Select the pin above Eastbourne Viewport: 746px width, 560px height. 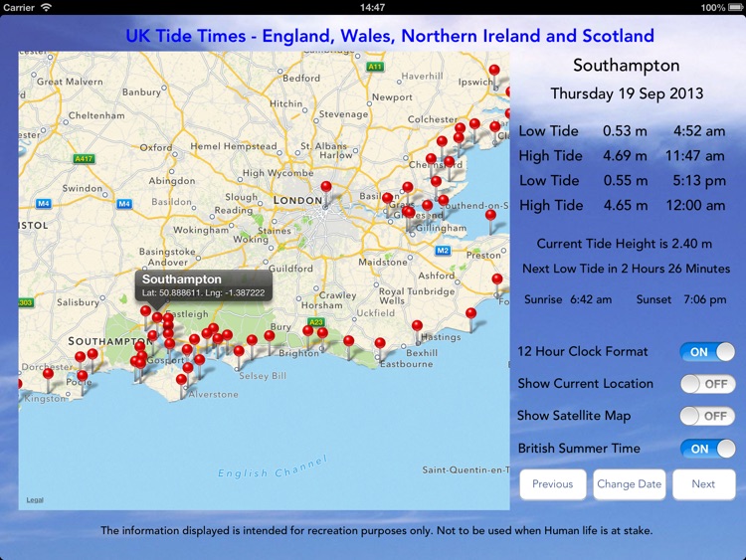tap(380, 343)
